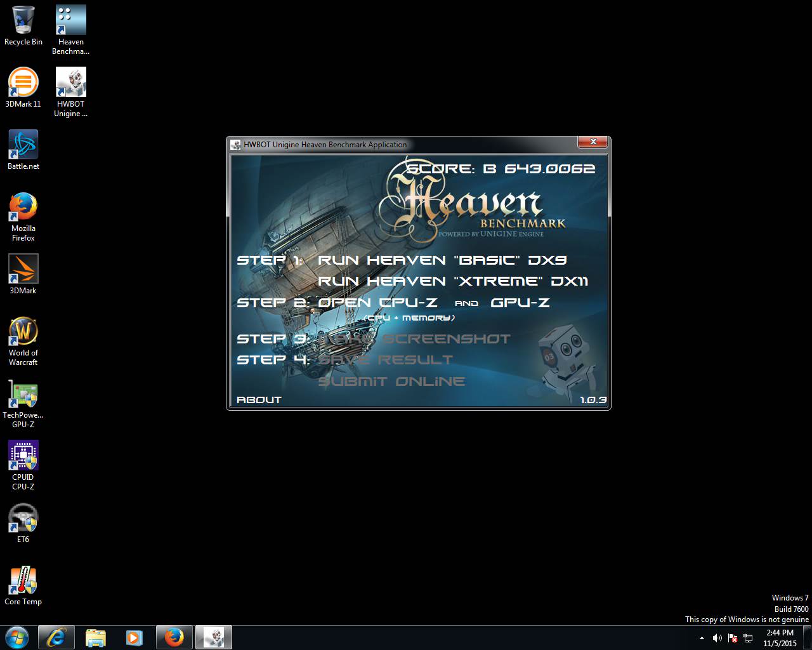Open Windows Explorer folder in taskbar
The image size is (812, 650).
click(96, 637)
